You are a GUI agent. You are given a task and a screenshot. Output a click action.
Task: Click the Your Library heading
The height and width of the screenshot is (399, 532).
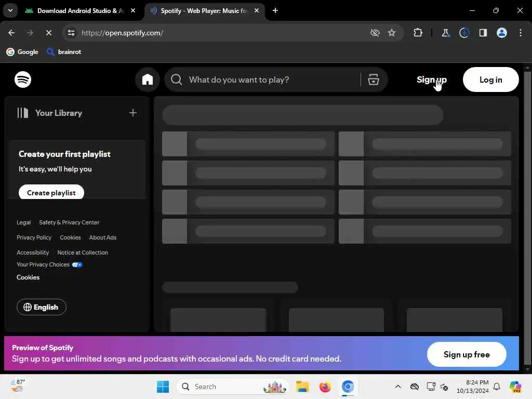(x=59, y=113)
